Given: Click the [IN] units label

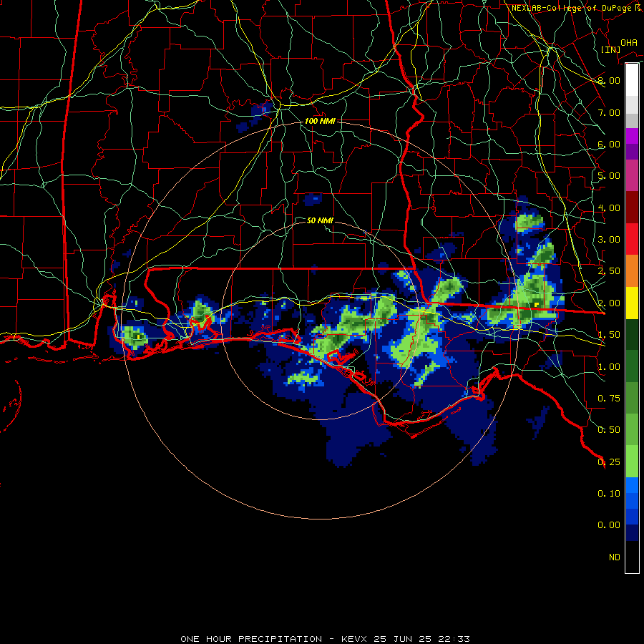Looking at the screenshot, I should [610, 49].
